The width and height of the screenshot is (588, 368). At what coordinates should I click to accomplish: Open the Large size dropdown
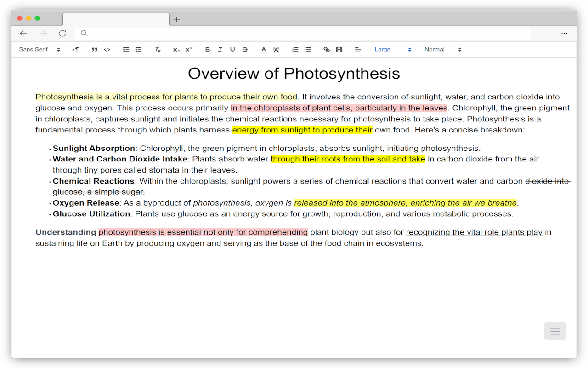click(392, 50)
